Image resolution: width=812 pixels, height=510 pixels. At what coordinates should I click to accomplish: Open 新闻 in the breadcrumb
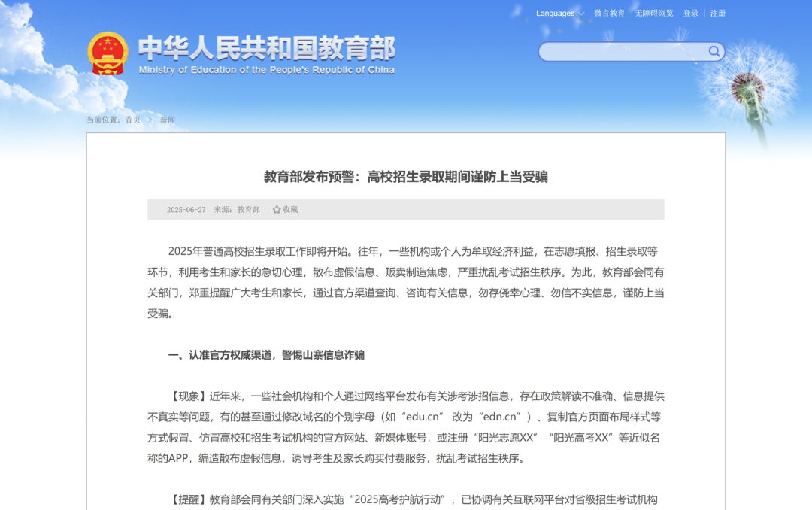tap(167, 120)
